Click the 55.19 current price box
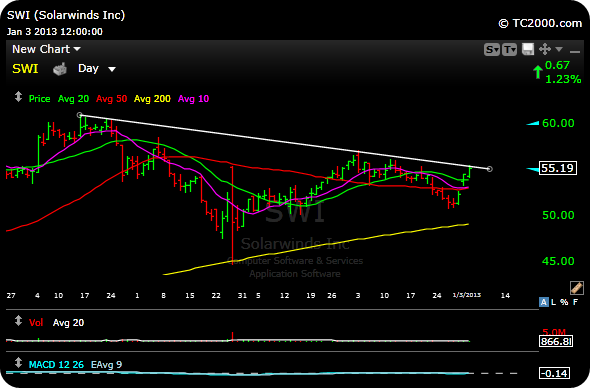This screenshot has width=590, height=388. point(558,168)
